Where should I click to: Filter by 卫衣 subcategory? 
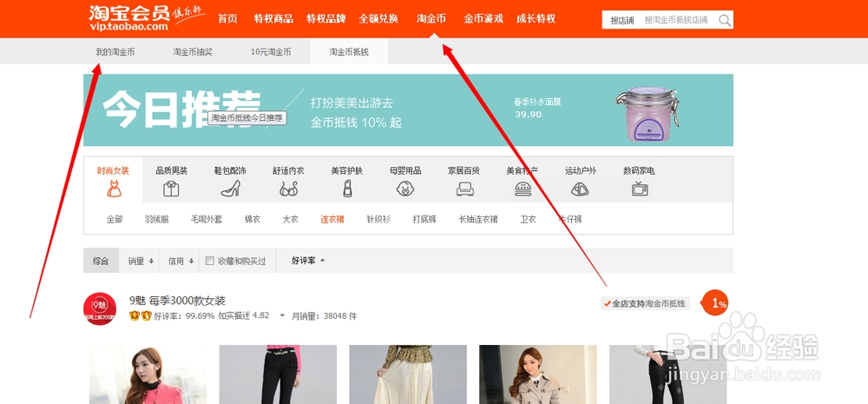[528, 220]
